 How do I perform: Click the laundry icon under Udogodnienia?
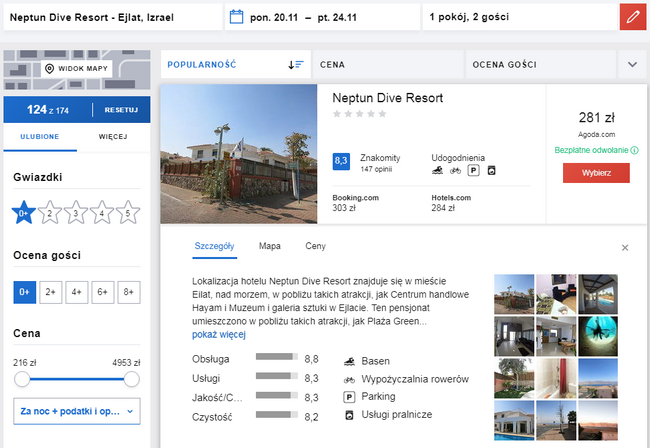(492, 170)
